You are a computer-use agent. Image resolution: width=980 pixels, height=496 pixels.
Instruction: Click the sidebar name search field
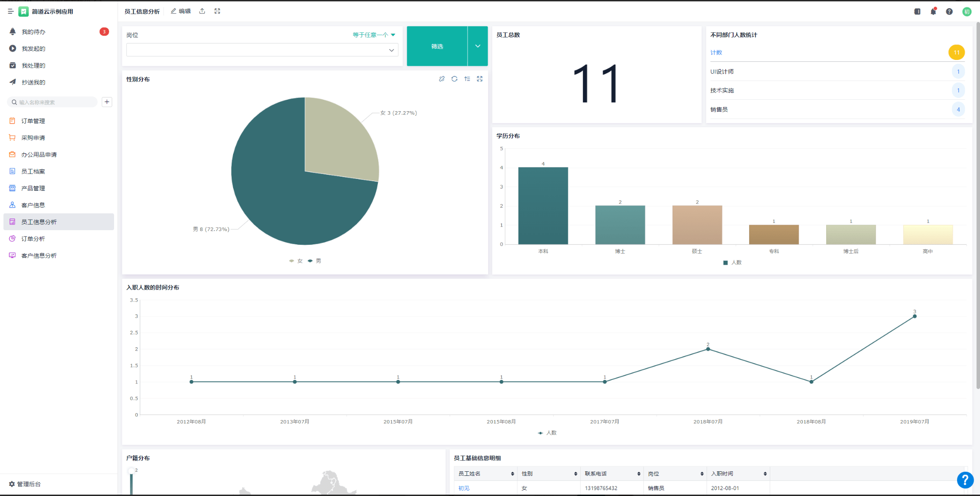tap(53, 102)
